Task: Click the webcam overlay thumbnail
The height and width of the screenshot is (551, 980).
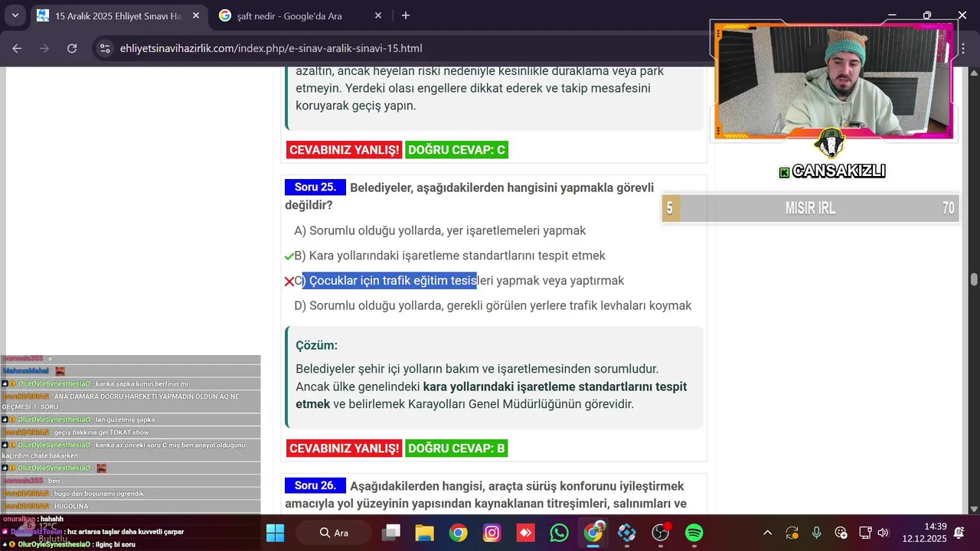Action: click(834, 81)
